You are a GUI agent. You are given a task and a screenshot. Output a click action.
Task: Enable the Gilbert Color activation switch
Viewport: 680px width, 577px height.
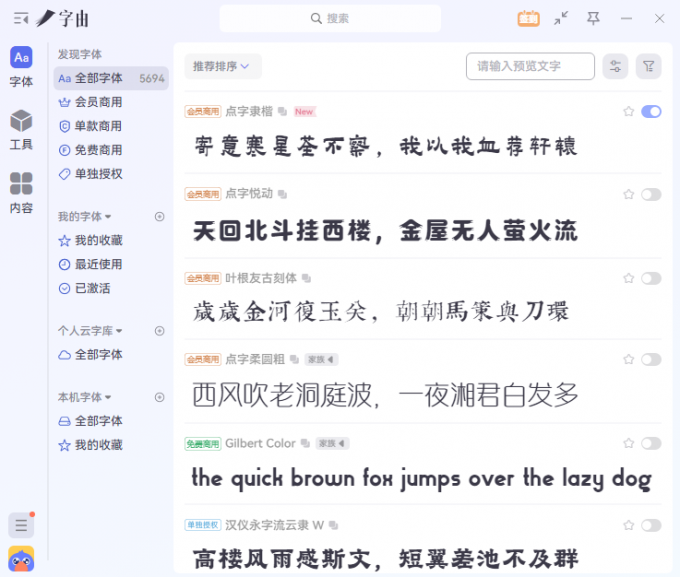(x=651, y=443)
